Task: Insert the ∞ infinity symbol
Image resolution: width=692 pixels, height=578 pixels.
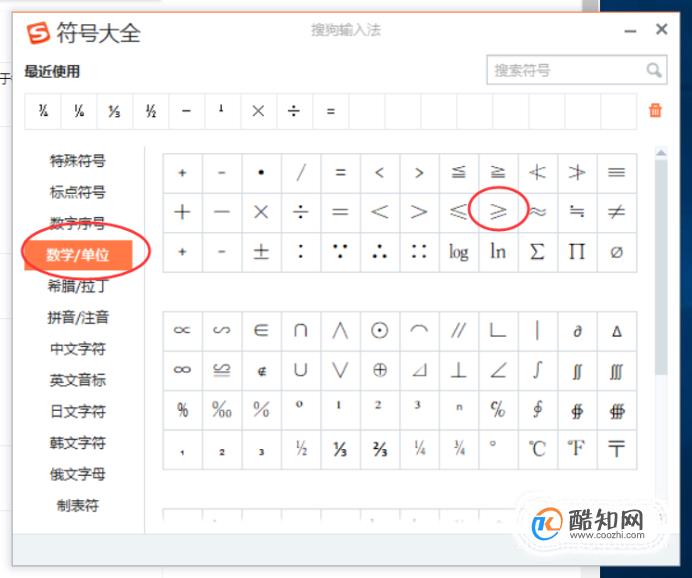Action: point(182,370)
